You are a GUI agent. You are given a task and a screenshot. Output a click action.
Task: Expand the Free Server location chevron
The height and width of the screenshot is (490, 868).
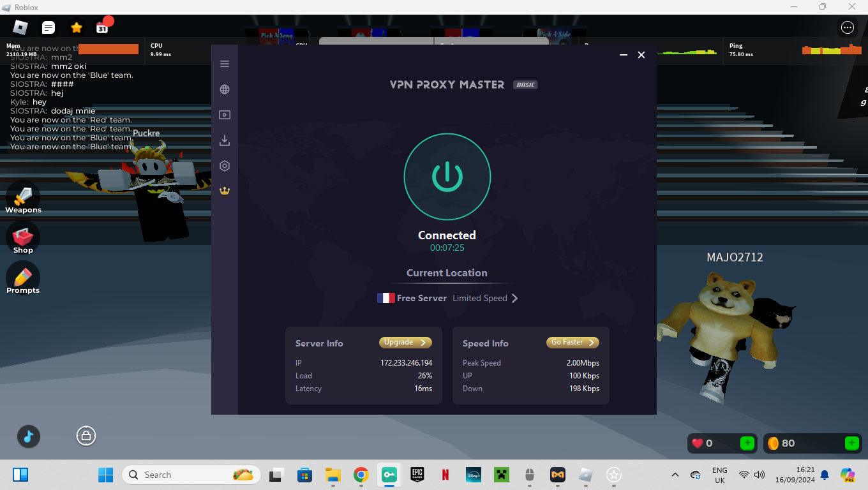pos(514,298)
